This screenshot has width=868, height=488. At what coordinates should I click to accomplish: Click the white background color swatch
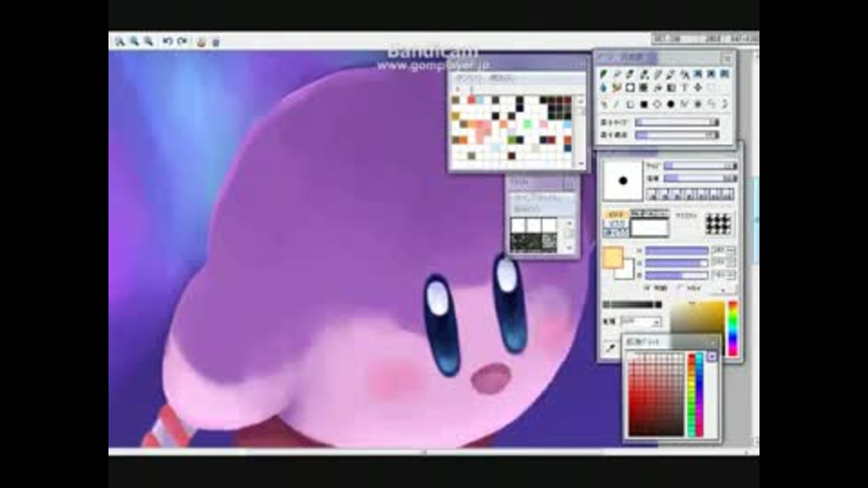pyautogui.click(x=625, y=269)
